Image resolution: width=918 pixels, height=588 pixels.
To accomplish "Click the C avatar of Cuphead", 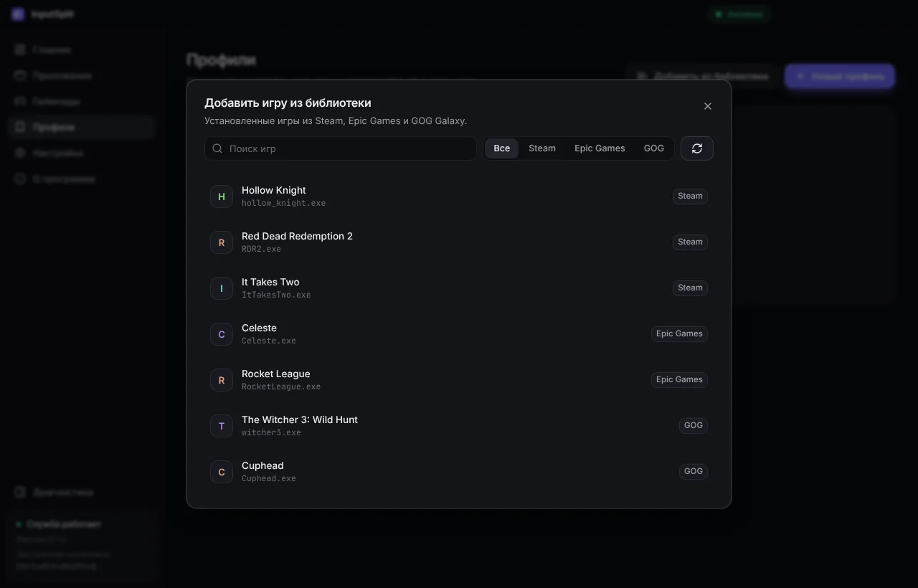I will point(222,472).
